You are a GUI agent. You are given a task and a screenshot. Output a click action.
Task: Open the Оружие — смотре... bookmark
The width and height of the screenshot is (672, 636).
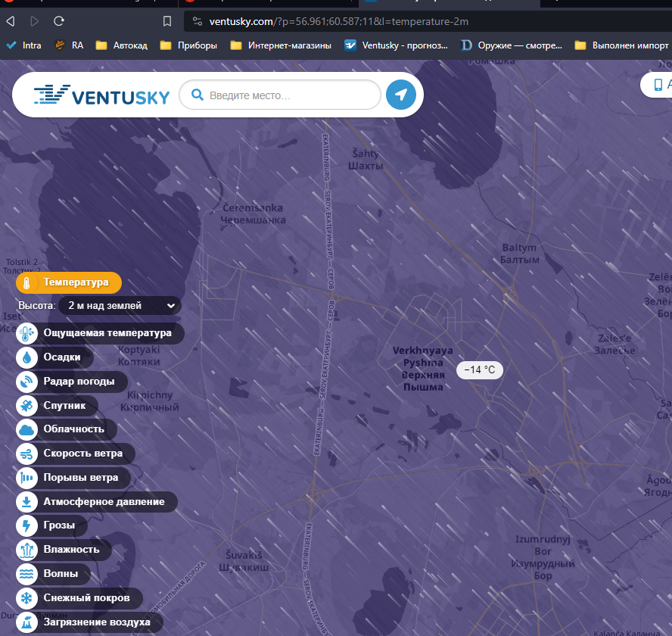(511, 45)
